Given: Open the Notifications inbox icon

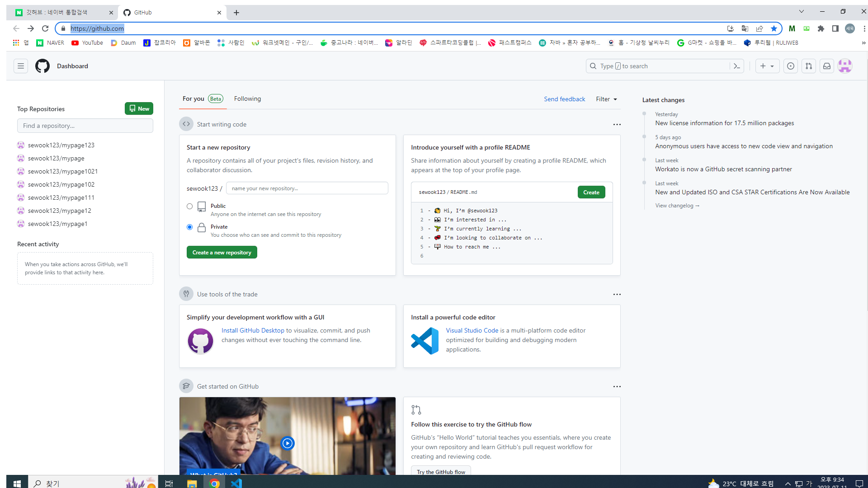Looking at the screenshot, I should 827,66.
